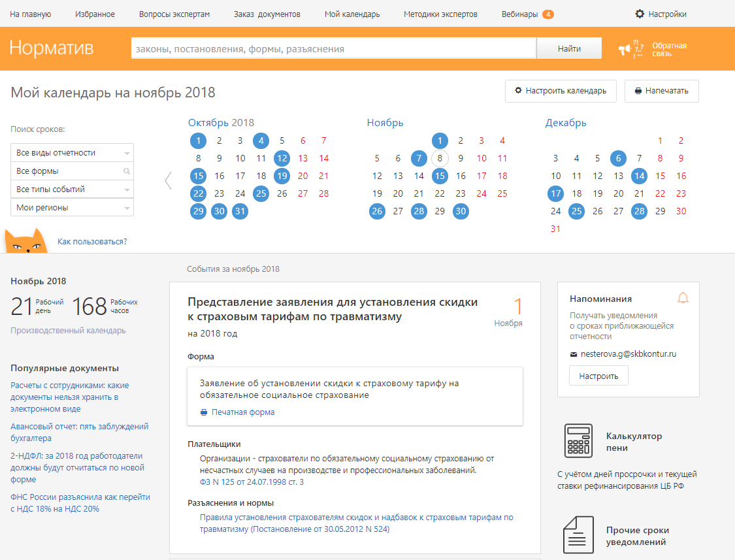Select November 30 in the calendar
Viewport: 735px width, 560px height.
click(x=461, y=211)
